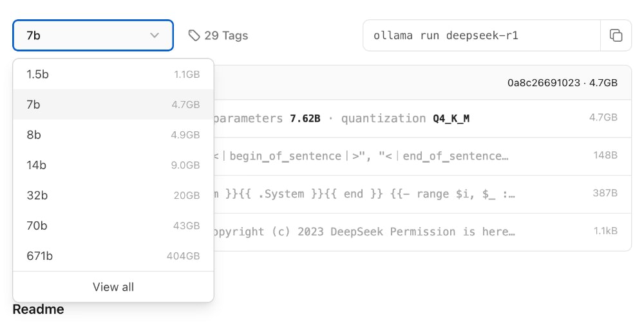644x330 pixels.
Task: Click the 1.1kB file size
Action: (605, 231)
